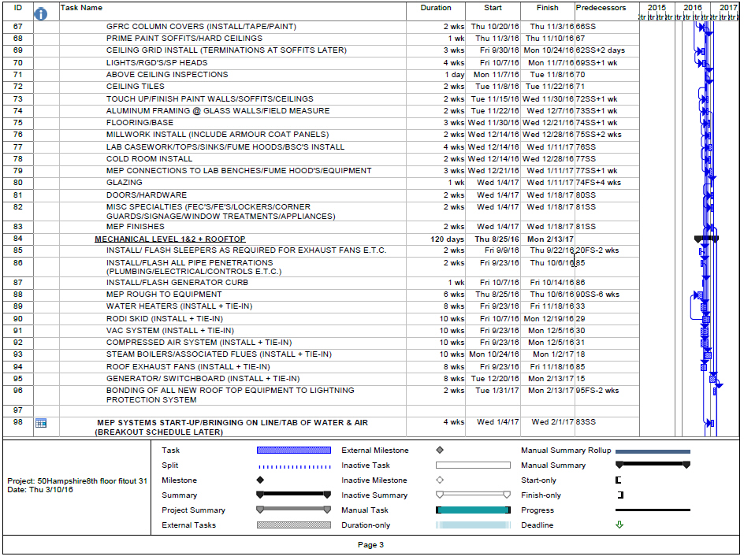The width and height of the screenshot is (744, 560).
Task: Collapse the MECHANICAL LEVEL 1&2 + ROOFTOP summary task
Action: [x=169, y=239]
